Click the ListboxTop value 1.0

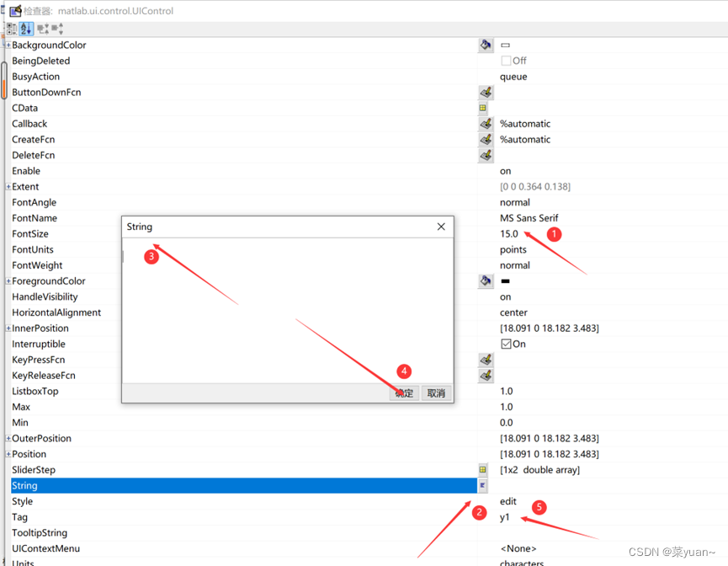click(x=507, y=391)
